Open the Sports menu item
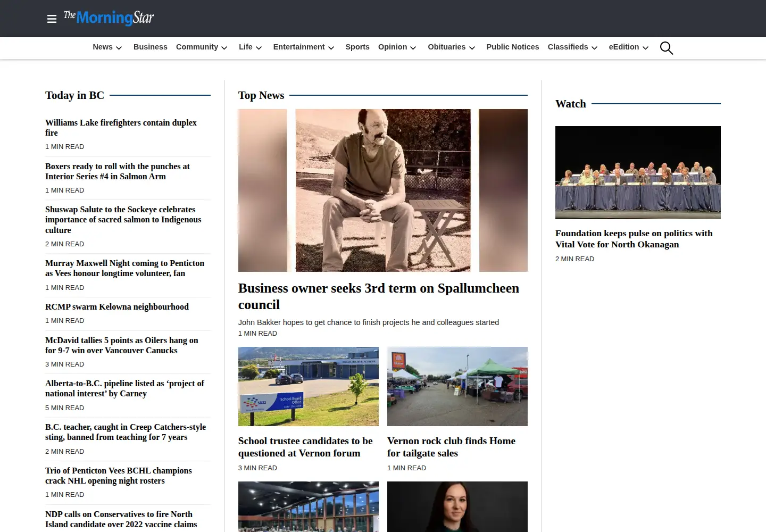This screenshot has width=766, height=532. 357,47
